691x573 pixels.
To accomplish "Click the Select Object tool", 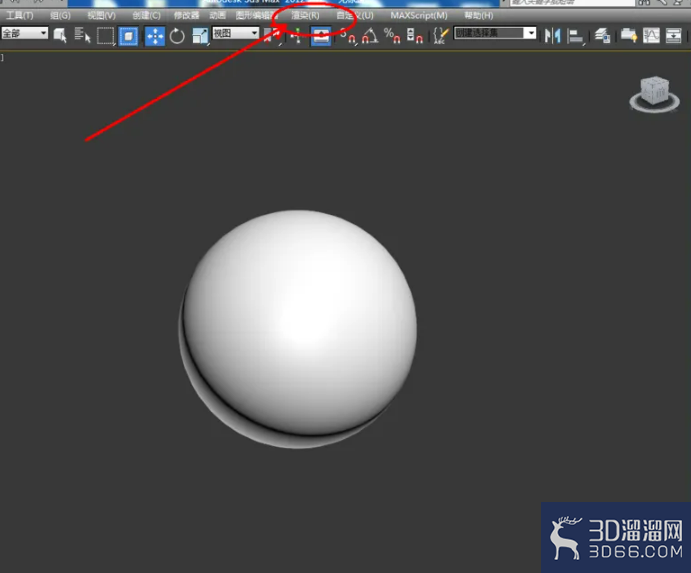I will click(59, 35).
